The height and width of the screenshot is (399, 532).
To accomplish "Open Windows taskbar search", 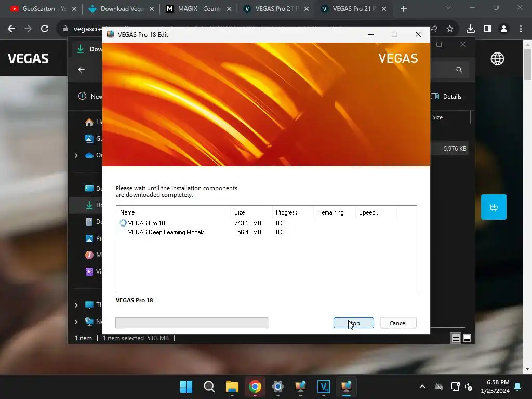I will click(209, 387).
